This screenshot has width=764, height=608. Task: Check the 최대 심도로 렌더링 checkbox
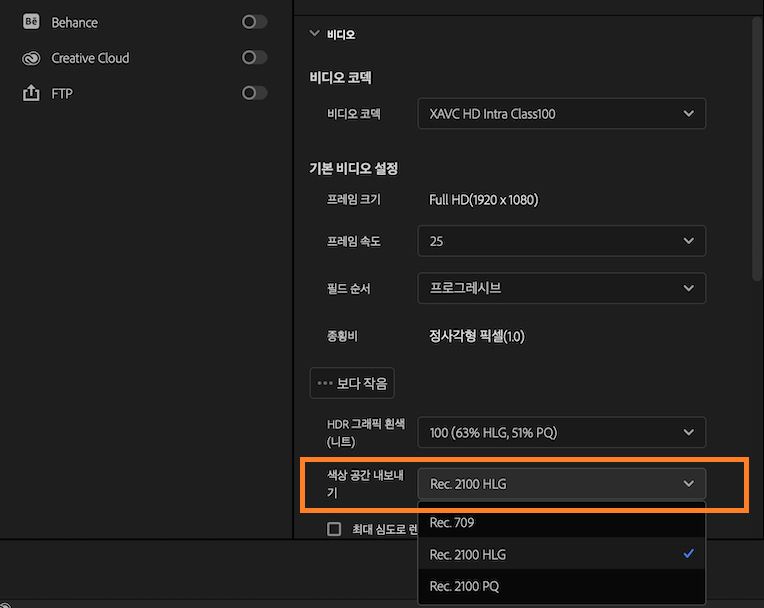(334, 529)
